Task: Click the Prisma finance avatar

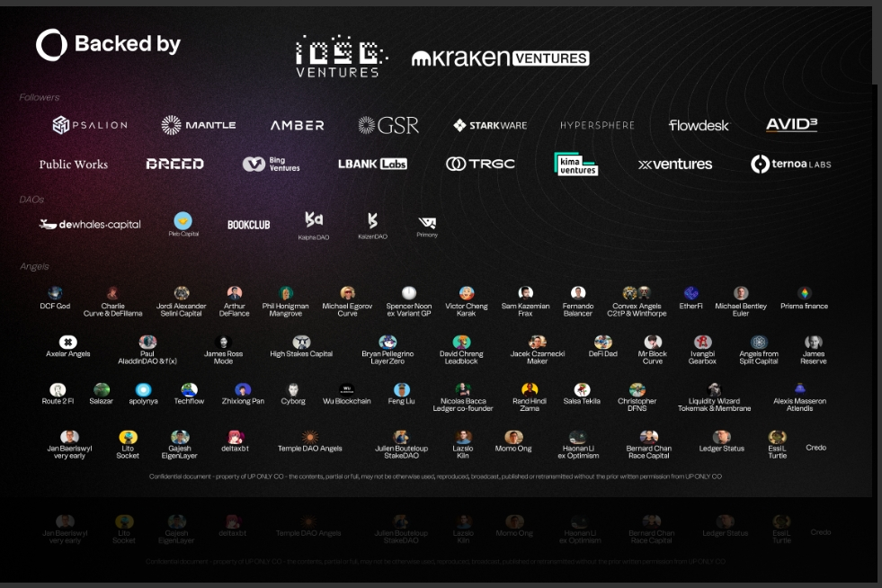Action: coord(805,292)
